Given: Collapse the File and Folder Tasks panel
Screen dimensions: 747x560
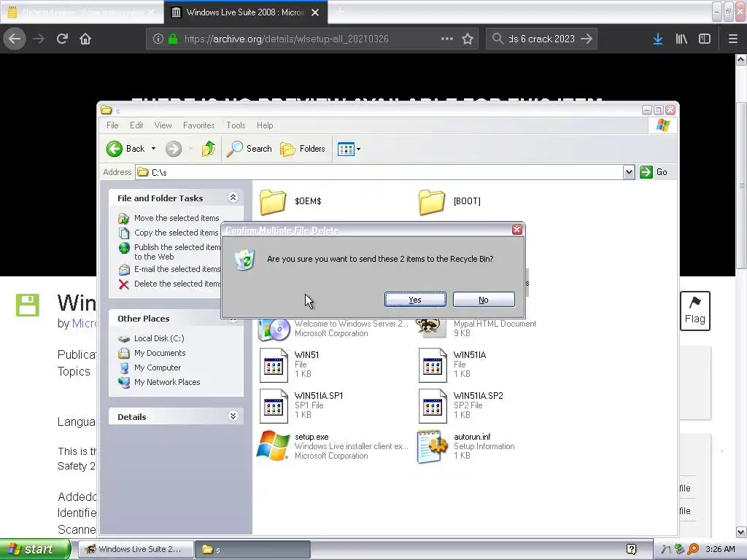Looking at the screenshot, I should click(233, 197).
